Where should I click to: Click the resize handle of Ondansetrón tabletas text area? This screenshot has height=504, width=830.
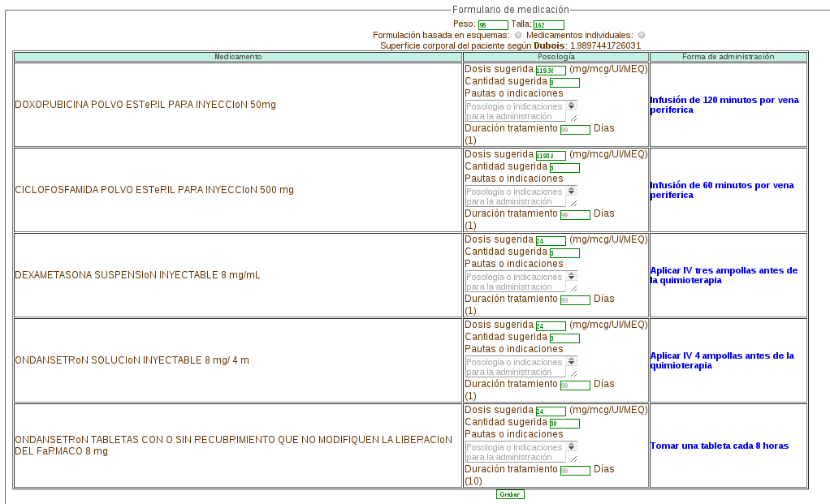(x=573, y=459)
